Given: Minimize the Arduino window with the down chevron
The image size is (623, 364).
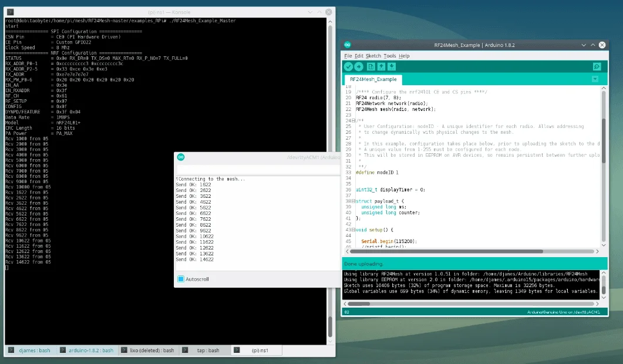Looking at the screenshot, I should coord(584,45).
